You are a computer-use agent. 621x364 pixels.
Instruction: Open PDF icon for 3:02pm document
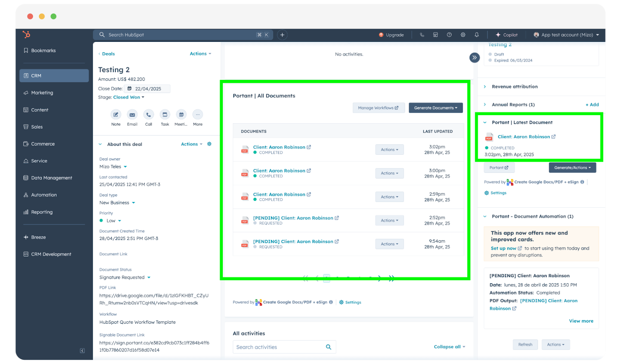[x=245, y=150]
